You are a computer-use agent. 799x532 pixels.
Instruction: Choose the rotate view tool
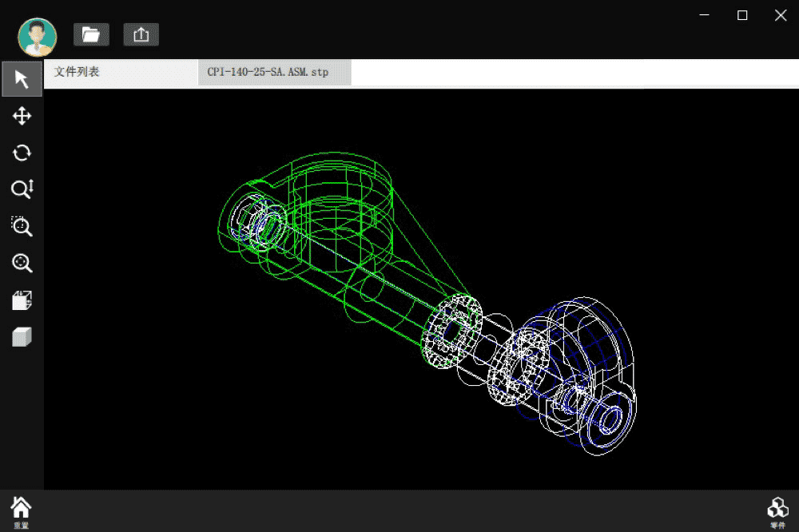[x=22, y=153]
